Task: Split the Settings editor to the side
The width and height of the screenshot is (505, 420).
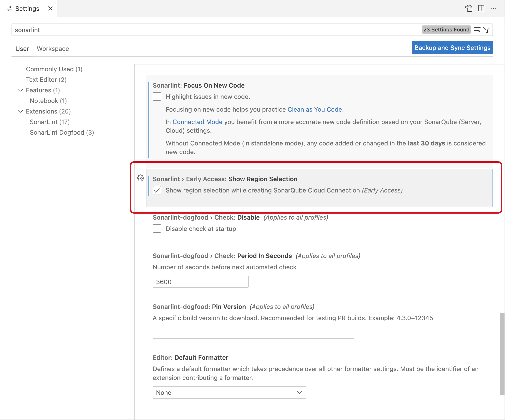Action: [x=481, y=8]
